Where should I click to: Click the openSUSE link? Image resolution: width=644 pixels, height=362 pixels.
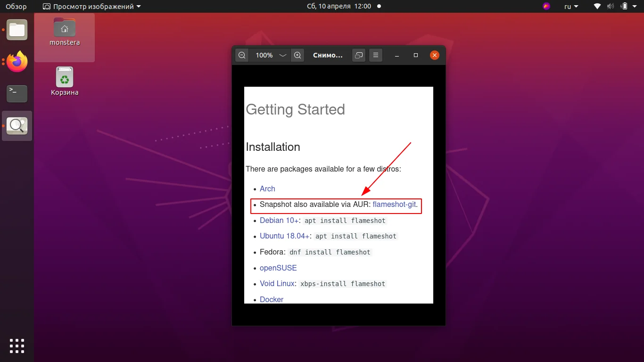click(278, 268)
